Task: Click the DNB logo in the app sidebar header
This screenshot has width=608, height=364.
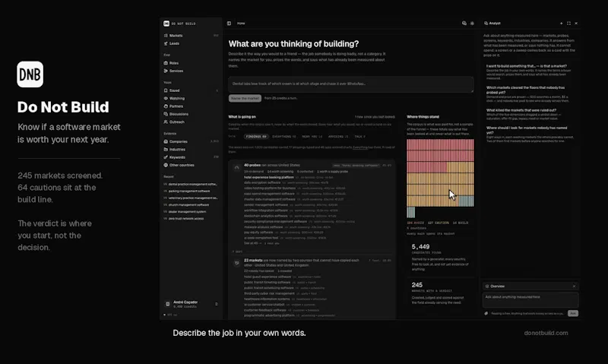Action: 166,24
